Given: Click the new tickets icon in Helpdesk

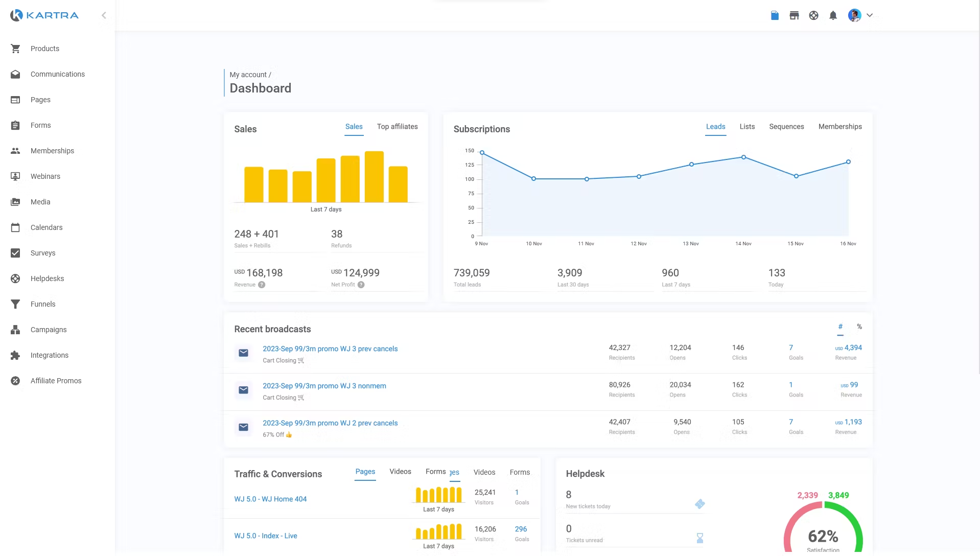Looking at the screenshot, I should click(x=700, y=504).
